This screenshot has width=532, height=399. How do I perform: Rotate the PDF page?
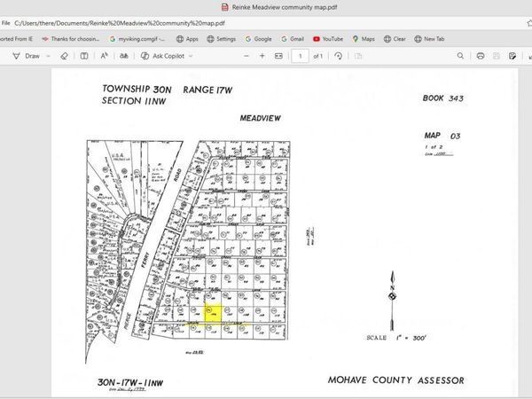[339, 56]
